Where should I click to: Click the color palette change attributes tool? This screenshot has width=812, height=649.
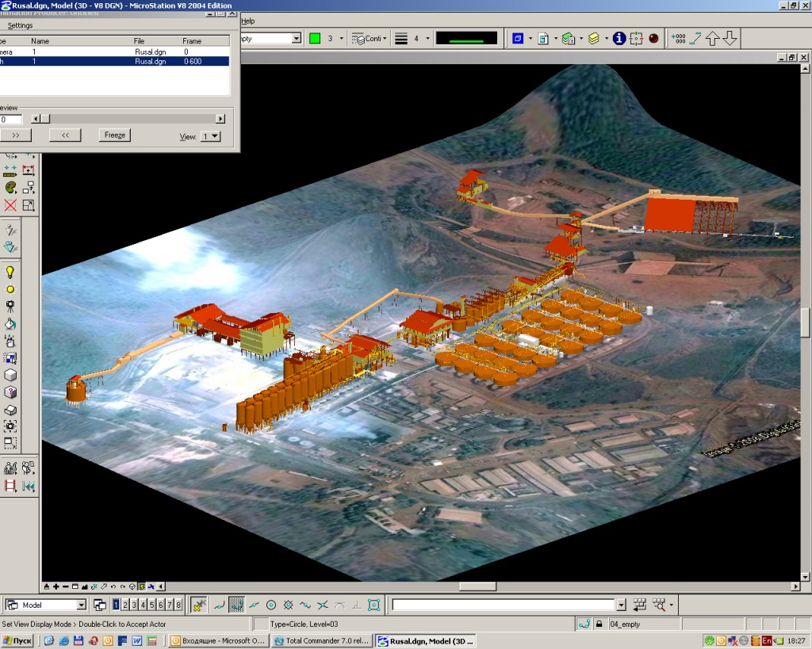(10, 187)
